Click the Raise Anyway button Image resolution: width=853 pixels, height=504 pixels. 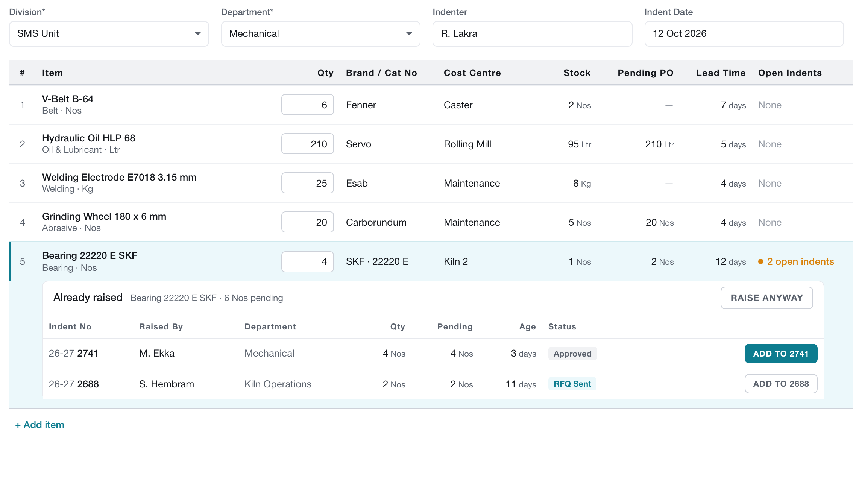tap(766, 298)
